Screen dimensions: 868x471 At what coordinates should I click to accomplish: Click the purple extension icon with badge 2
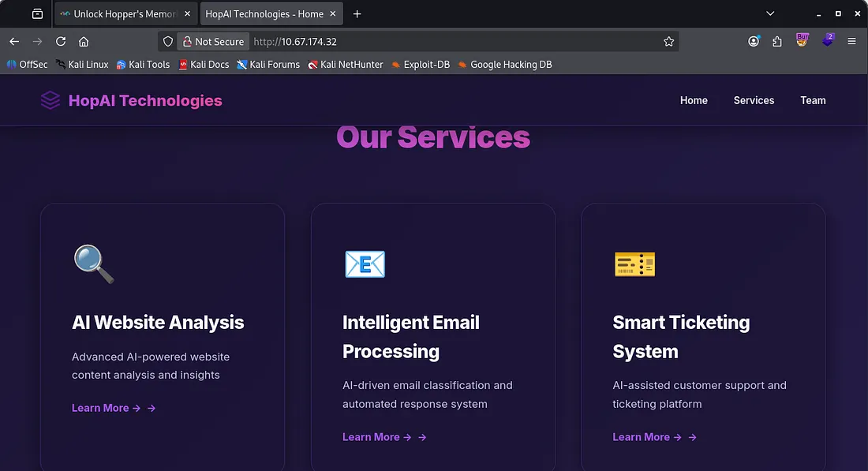coord(827,40)
